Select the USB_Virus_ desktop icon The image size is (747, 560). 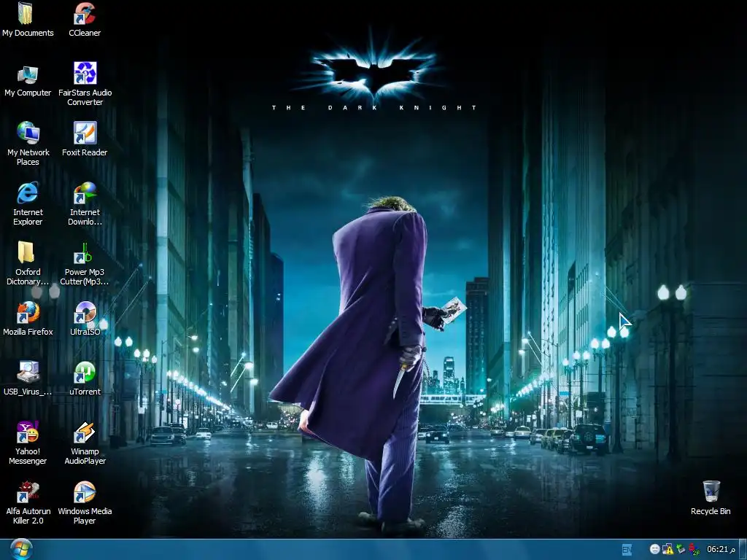tap(28, 372)
